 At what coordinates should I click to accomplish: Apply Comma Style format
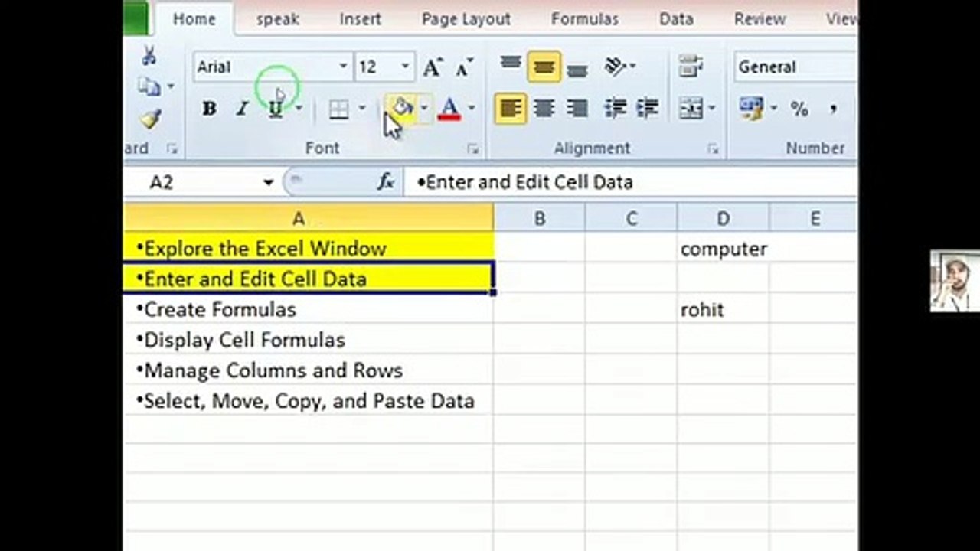(833, 109)
